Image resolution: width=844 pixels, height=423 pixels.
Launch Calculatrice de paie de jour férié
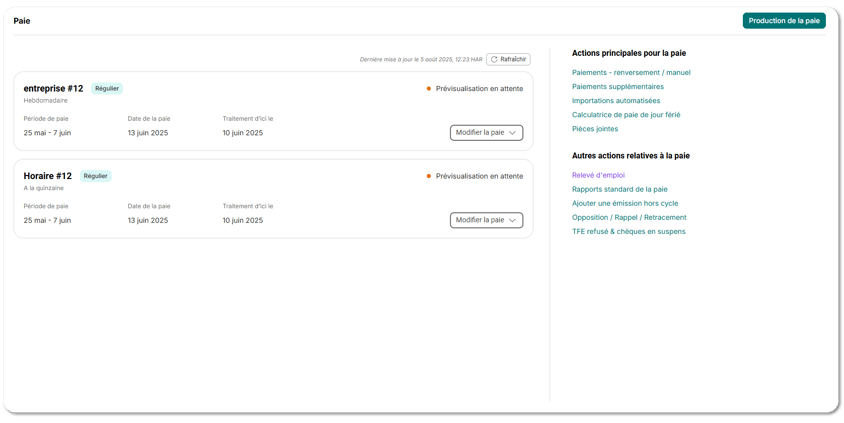click(x=626, y=115)
